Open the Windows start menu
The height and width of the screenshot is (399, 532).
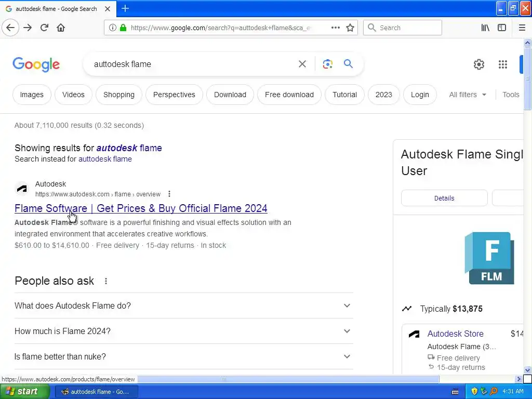click(25, 391)
